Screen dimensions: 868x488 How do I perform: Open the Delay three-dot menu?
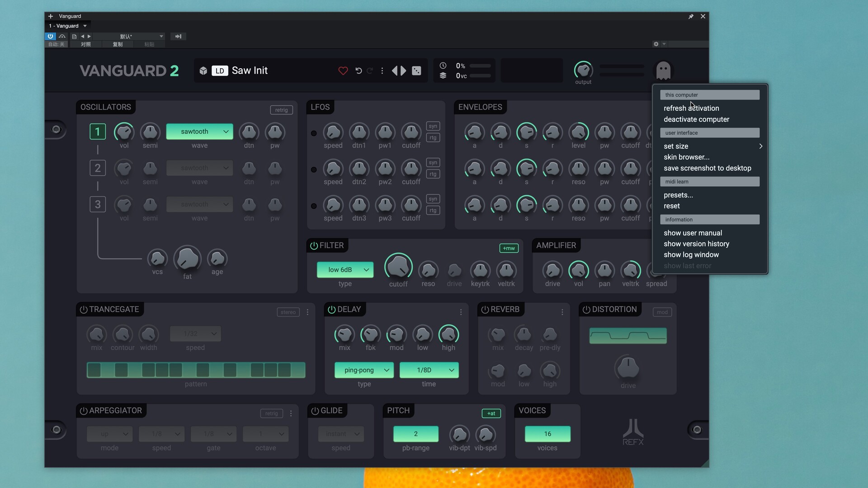(461, 312)
